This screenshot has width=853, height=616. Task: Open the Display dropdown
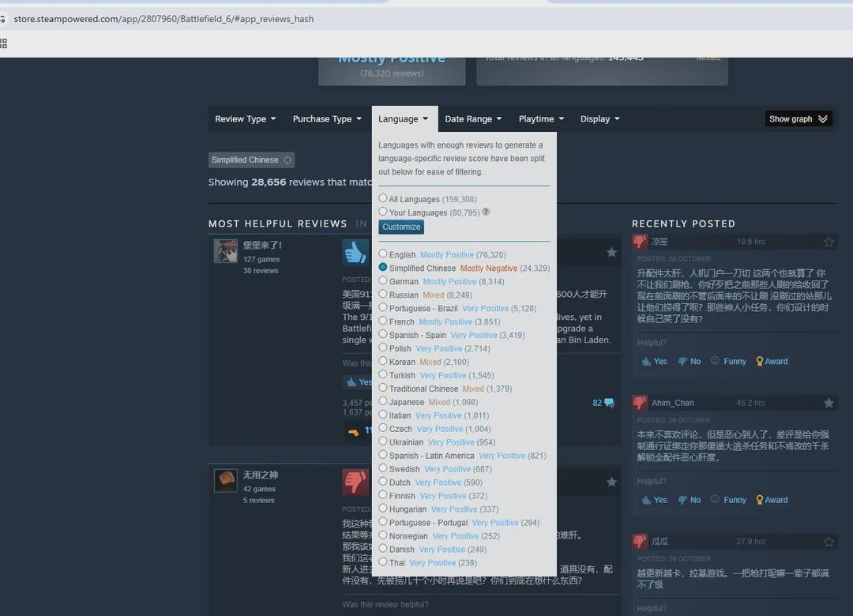click(600, 118)
